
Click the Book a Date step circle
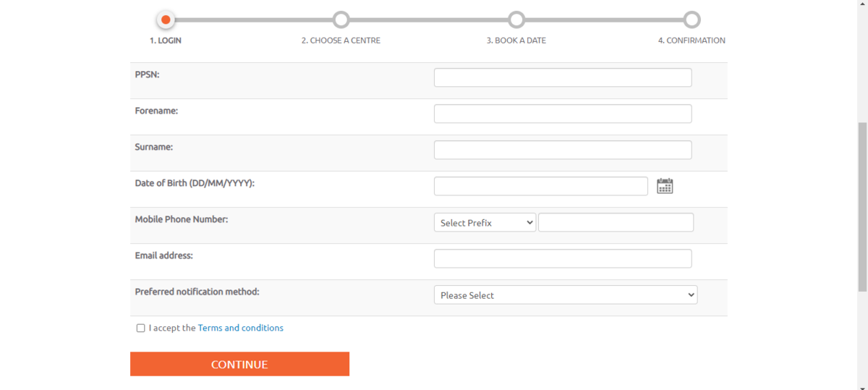click(516, 20)
